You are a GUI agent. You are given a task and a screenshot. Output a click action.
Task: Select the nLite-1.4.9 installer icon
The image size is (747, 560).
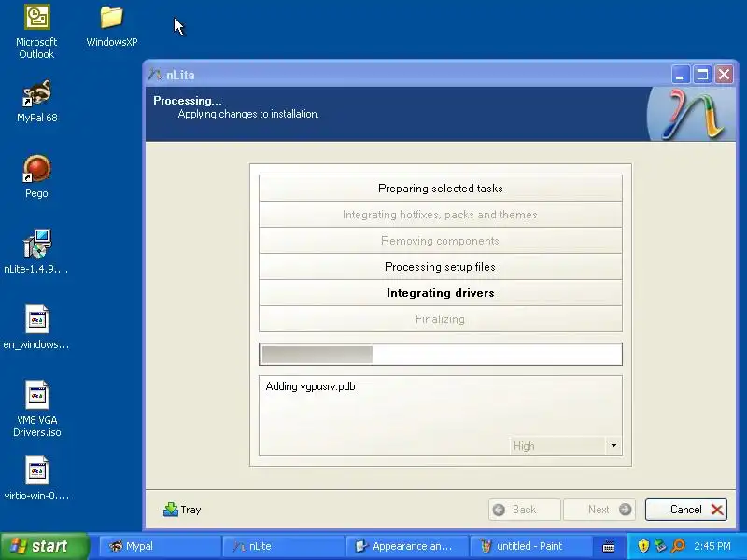click(x=36, y=252)
